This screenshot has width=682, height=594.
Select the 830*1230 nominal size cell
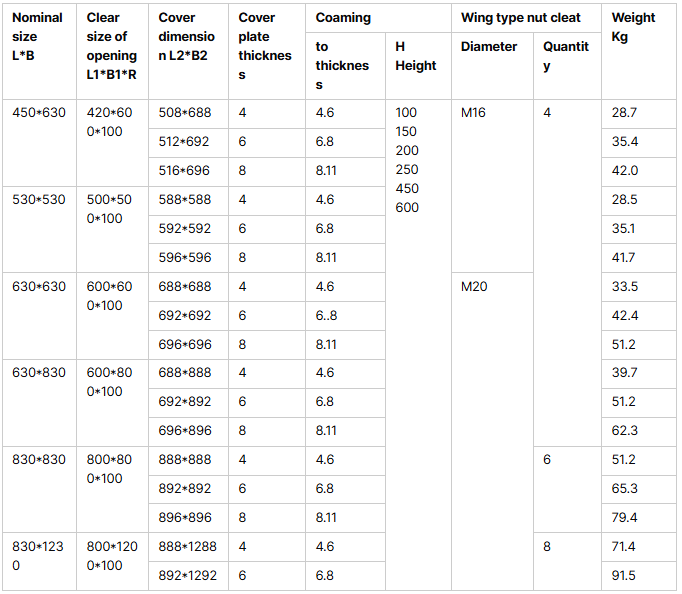point(38,556)
